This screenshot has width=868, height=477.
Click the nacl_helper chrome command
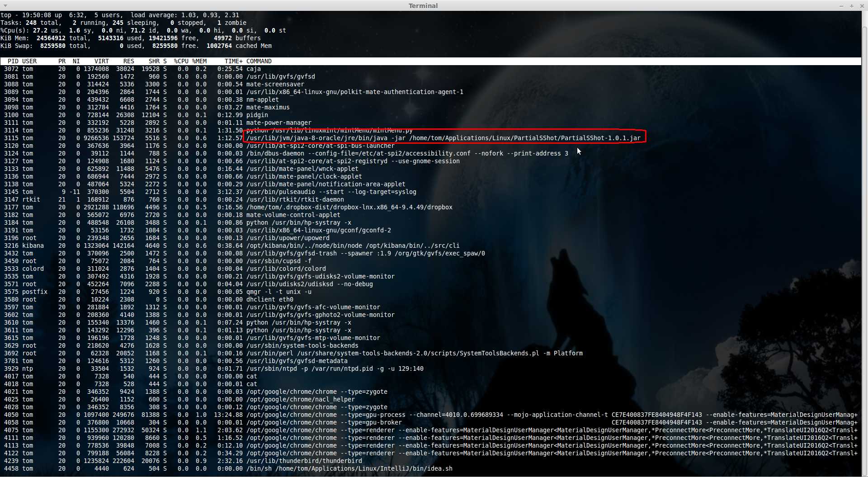(x=300, y=399)
